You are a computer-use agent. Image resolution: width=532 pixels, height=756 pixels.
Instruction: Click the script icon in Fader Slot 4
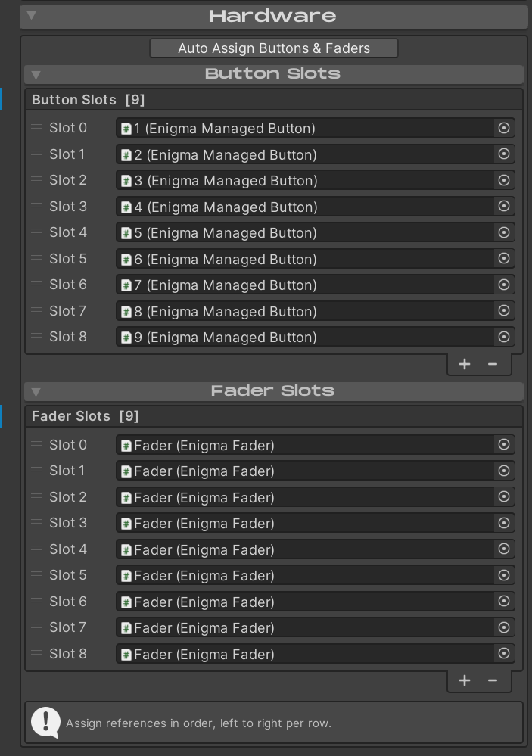click(x=126, y=549)
